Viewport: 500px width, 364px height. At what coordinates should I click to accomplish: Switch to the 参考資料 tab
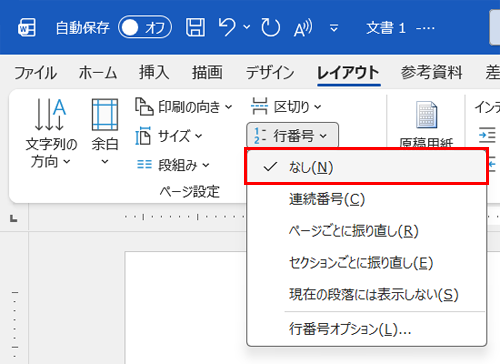pos(431,73)
